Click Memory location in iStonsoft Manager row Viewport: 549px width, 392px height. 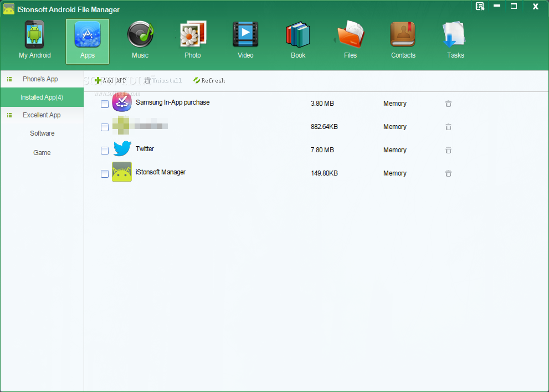[394, 173]
